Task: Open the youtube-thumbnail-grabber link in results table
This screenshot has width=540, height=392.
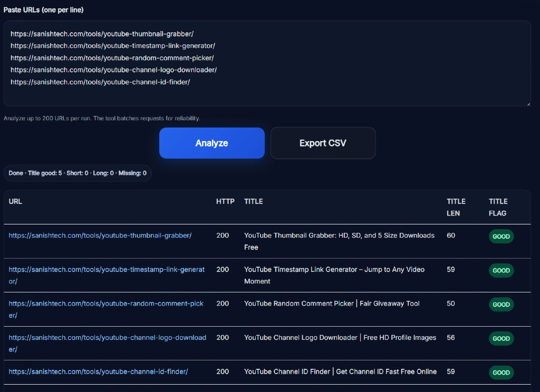Action: click(100, 236)
